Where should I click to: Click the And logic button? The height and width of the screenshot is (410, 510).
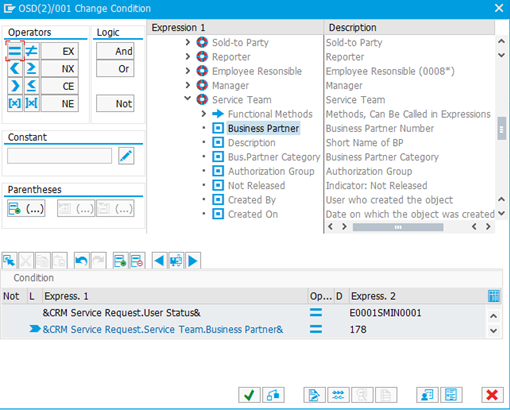[115, 51]
